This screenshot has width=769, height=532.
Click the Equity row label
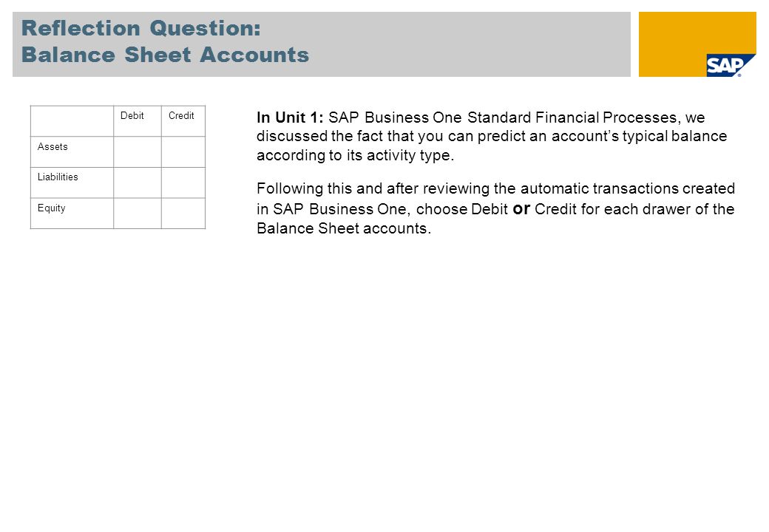(x=52, y=208)
